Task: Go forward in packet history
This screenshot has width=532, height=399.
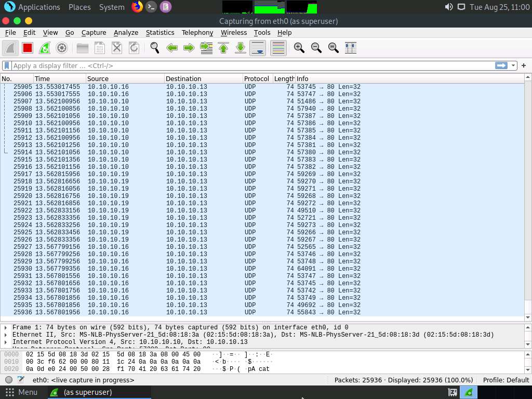Action: pyautogui.click(x=189, y=48)
